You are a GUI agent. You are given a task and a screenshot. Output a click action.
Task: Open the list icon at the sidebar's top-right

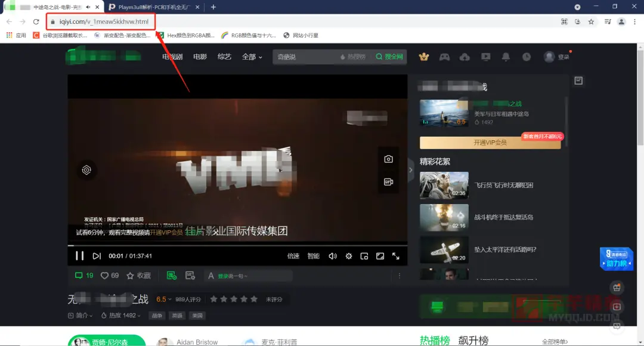pos(578,81)
